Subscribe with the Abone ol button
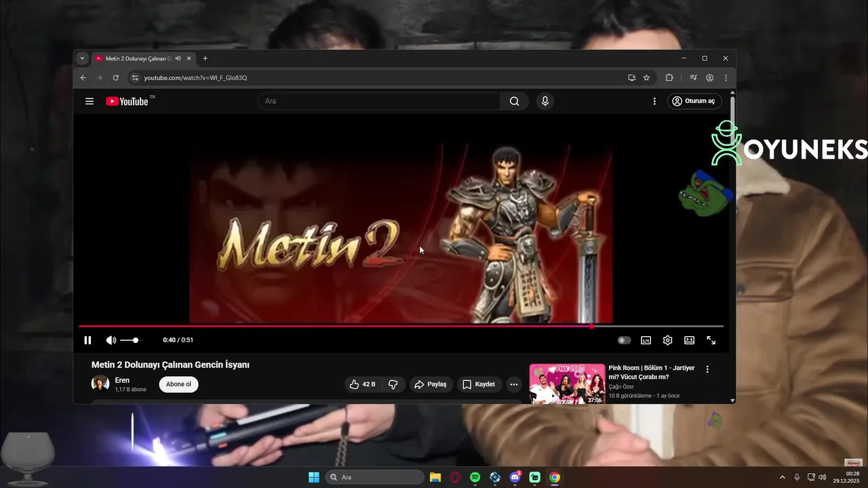This screenshot has height=488, width=868. point(179,384)
